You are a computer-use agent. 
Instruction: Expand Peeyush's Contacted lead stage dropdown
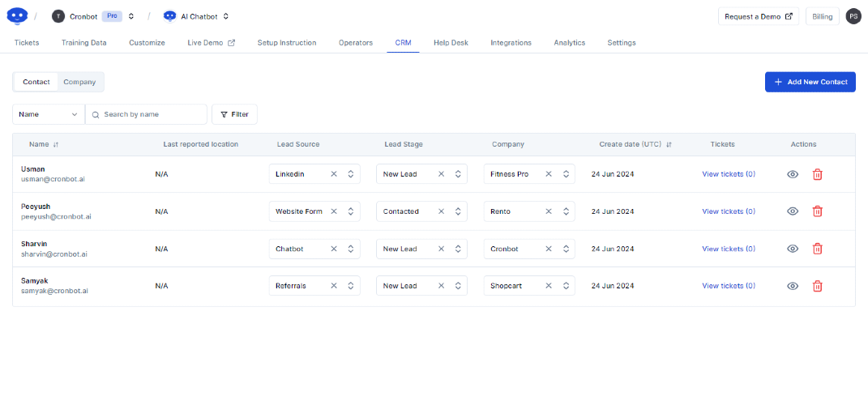pyautogui.click(x=458, y=211)
